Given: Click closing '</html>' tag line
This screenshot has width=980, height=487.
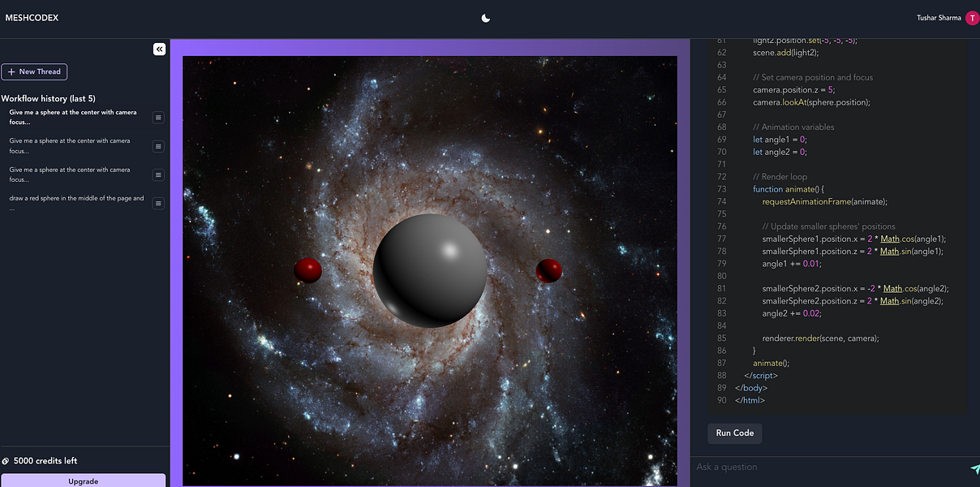Looking at the screenshot, I should [x=750, y=400].
